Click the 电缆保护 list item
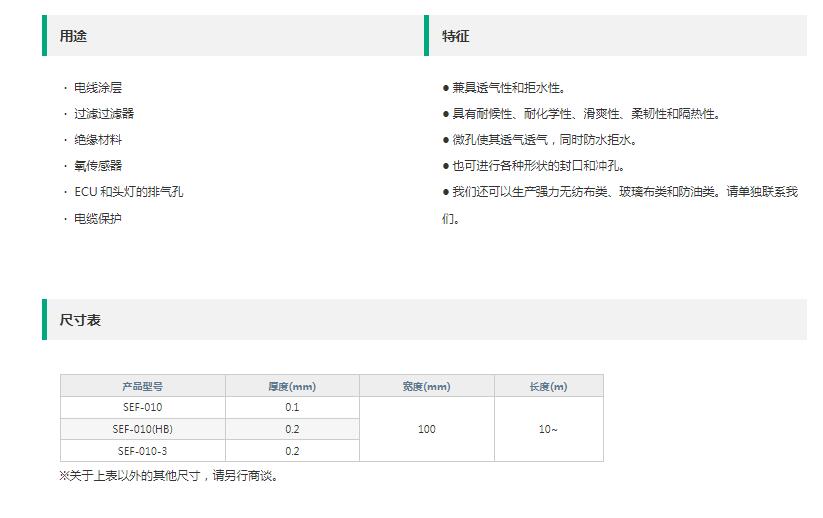The width and height of the screenshot is (823, 518). coord(98,218)
